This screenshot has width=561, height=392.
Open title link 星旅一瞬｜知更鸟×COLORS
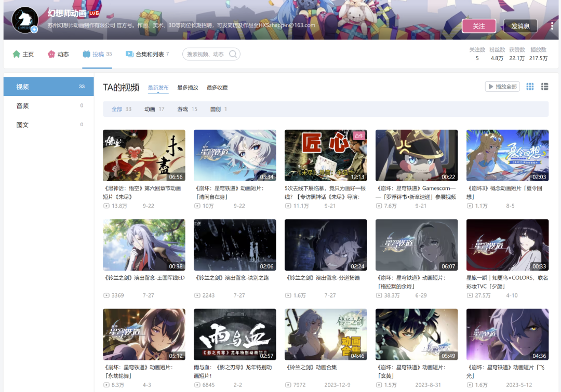click(507, 282)
